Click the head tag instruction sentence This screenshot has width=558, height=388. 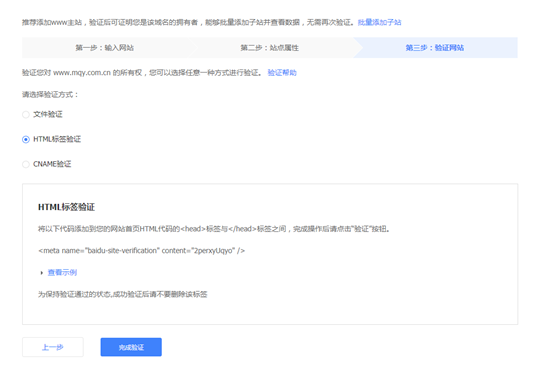point(214,229)
